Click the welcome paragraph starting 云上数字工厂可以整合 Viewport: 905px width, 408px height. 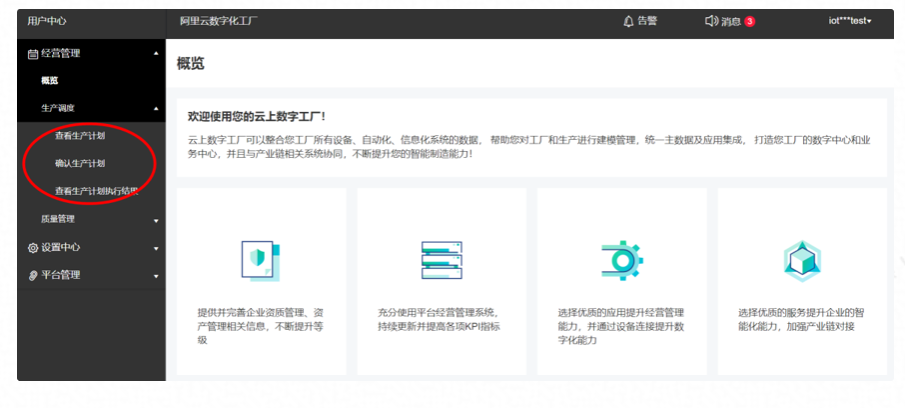click(529, 147)
